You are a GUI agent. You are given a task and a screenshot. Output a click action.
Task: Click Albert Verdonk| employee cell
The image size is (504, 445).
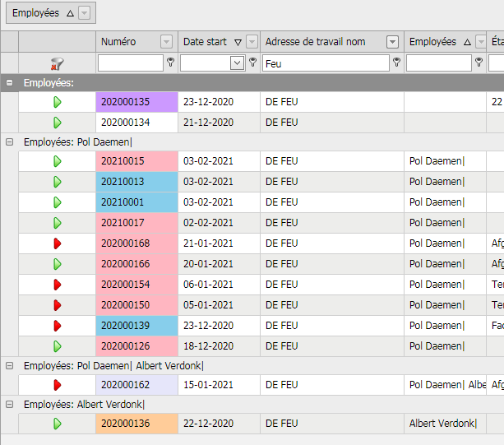[x=443, y=424]
